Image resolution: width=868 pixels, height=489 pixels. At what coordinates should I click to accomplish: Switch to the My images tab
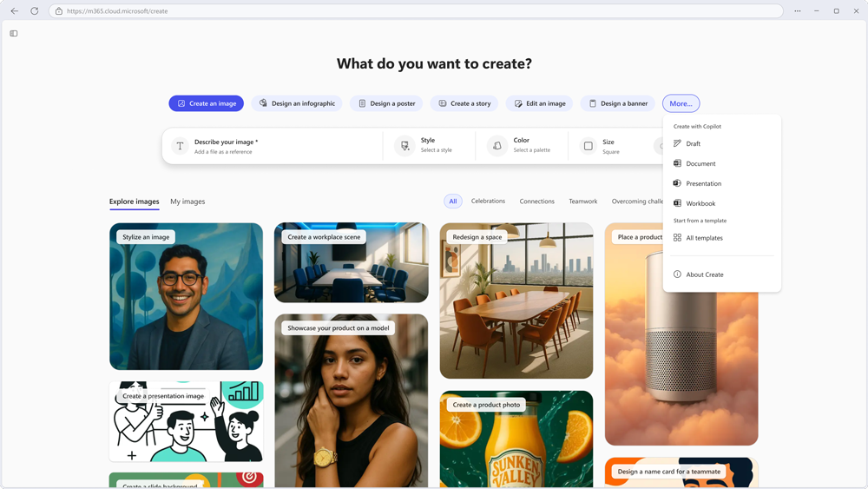[187, 202]
